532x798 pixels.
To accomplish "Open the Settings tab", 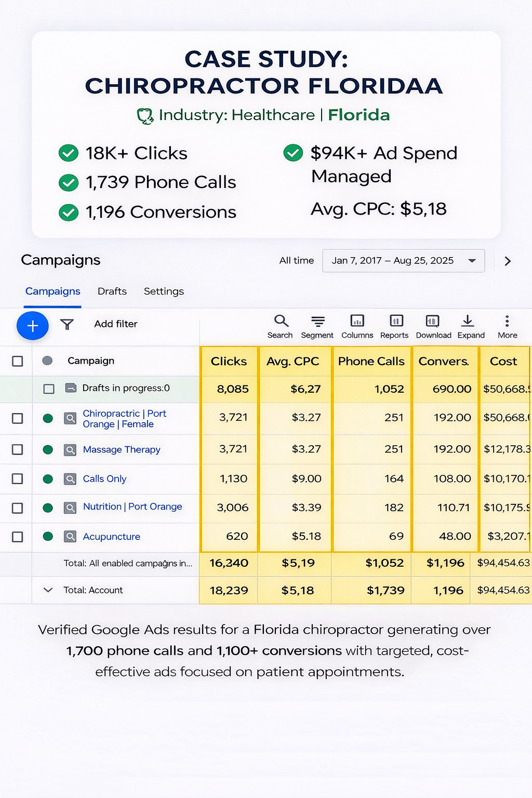I will pyautogui.click(x=164, y=291).
